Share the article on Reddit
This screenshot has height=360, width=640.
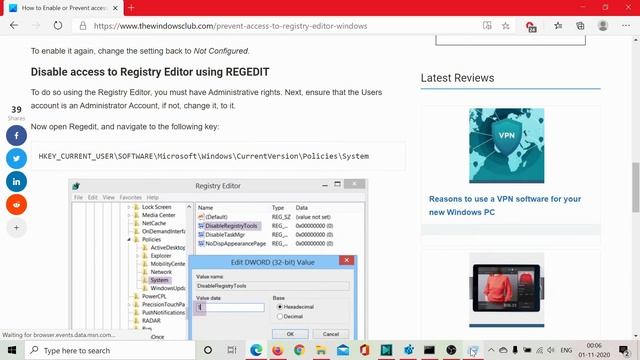coord(16,204)
